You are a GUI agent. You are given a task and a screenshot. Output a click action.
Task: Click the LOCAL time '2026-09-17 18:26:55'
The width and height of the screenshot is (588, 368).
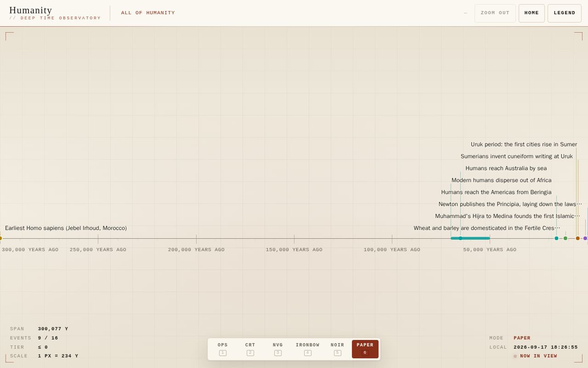pos(546,347)
